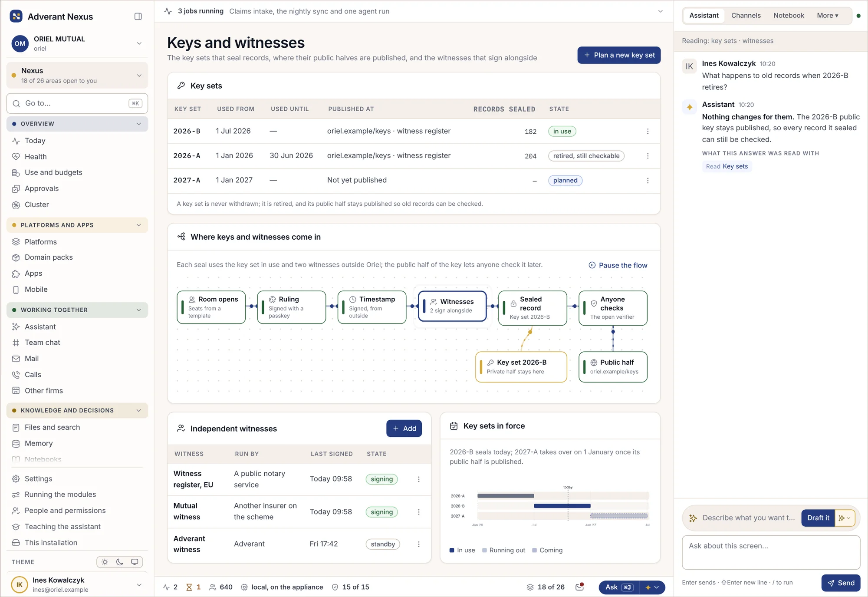The height and width of the screenshot is (597, 868).
Task: Toggle the sidebar collapse icon
Action: pos(138,16)
